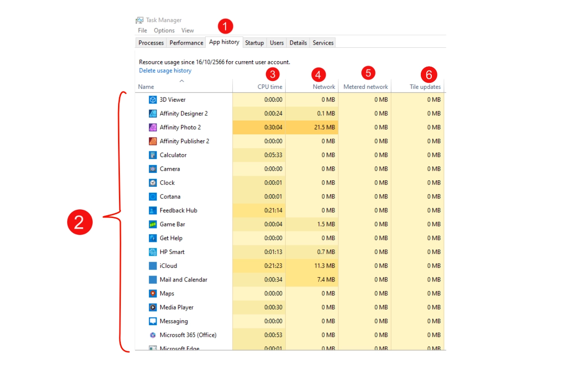Open the View menu

pyautogui.click(x=187, y=30)
